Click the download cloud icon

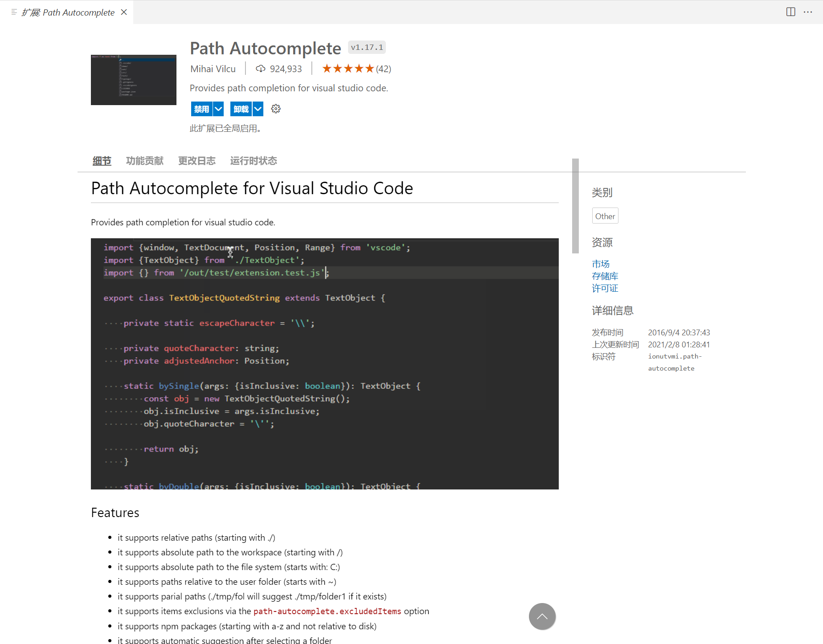[261, 69]
